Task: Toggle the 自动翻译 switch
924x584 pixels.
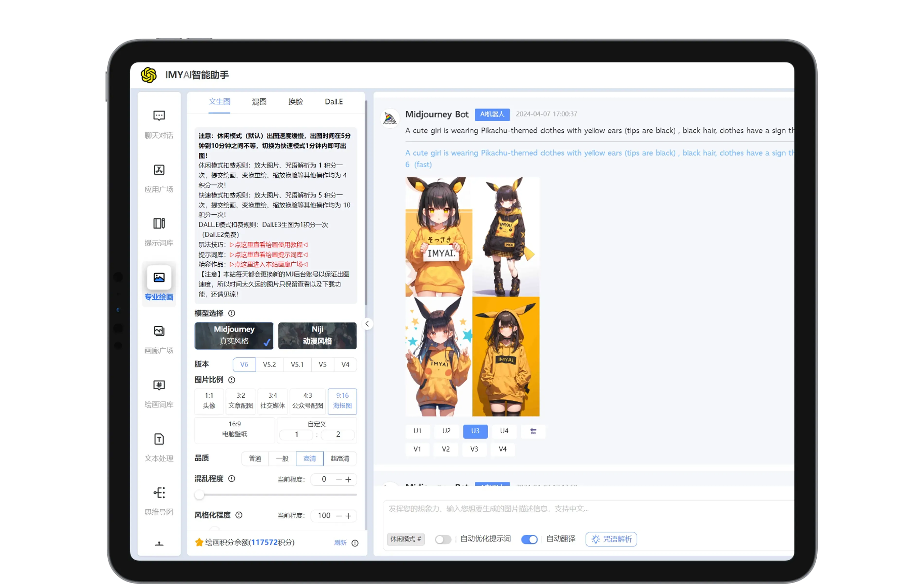Action: (529, 539)
